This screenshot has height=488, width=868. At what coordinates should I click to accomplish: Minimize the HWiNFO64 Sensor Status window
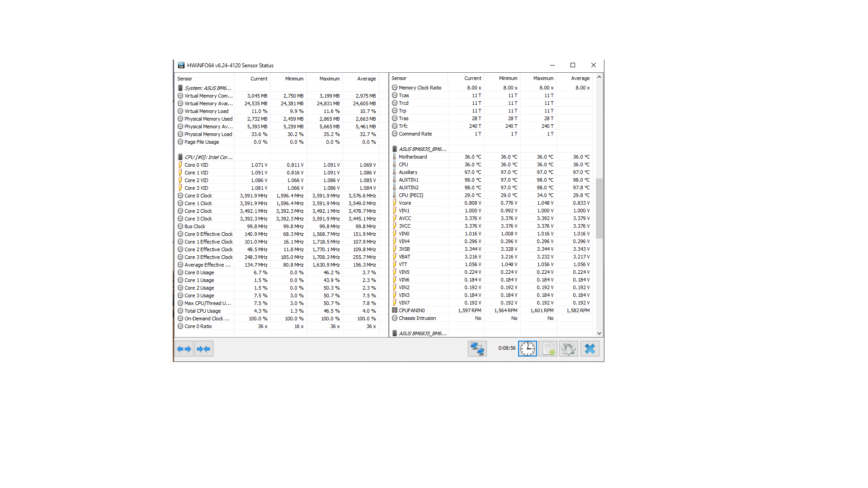tap(552, 65)
